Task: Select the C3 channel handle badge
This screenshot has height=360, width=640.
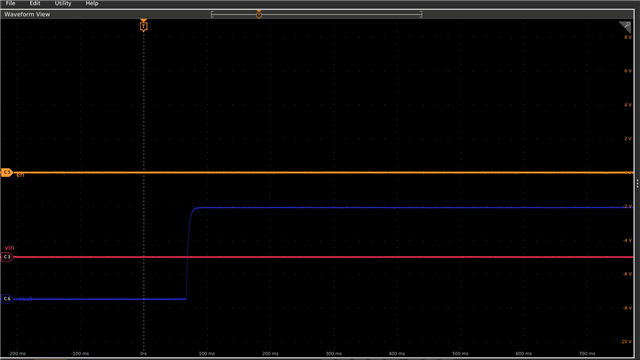Action: click(x=7, y=257)
